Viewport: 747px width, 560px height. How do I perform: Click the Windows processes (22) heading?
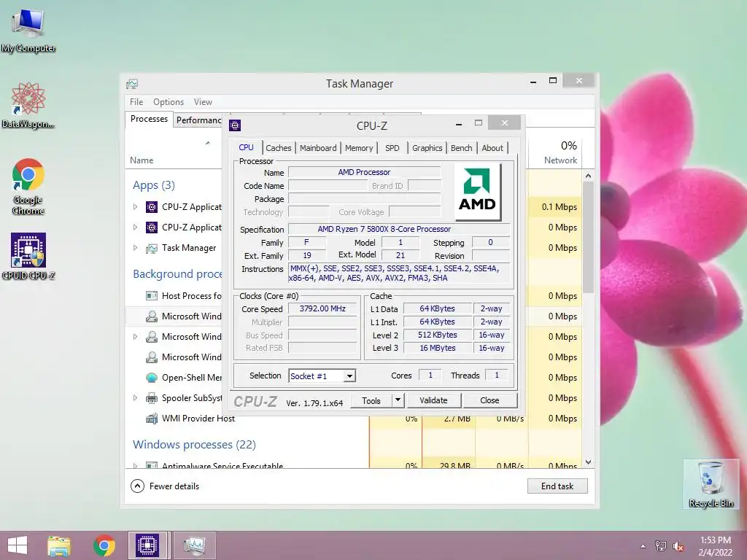pyautogui.click(x=194, y=445)
